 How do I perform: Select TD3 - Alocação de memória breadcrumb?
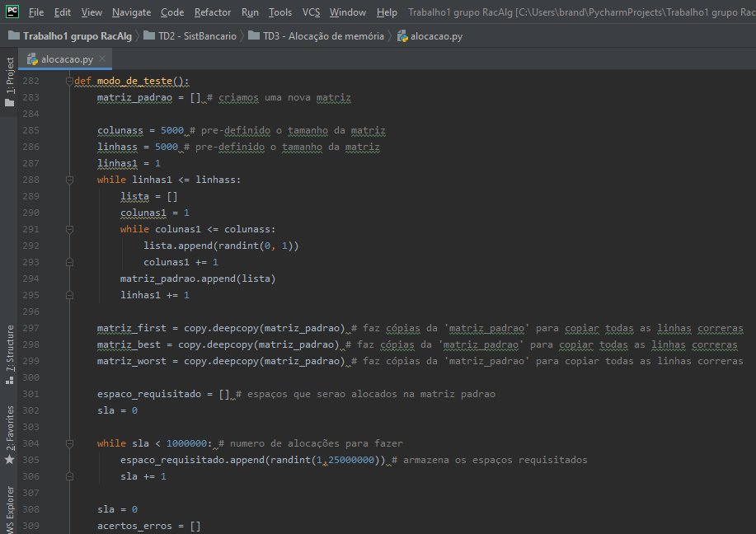(323, 36)
